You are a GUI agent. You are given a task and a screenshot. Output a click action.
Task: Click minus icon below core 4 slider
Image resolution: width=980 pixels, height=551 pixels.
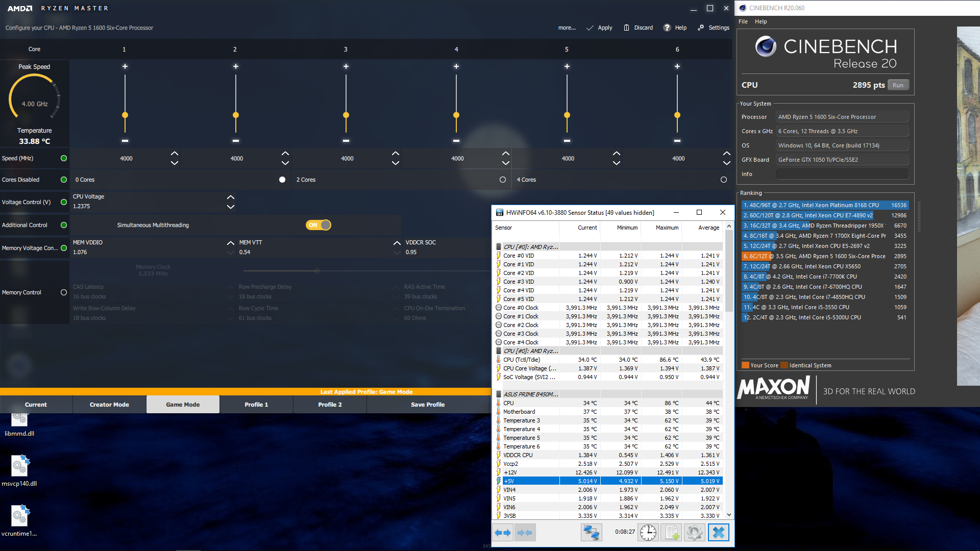pyautogui.click(x=456, y=140)
